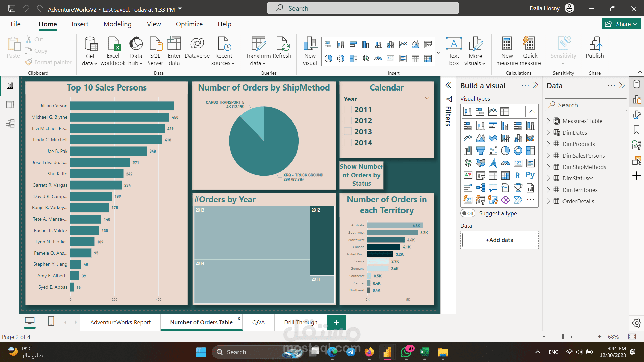The image size is (644, 362).
Task: Open the Modeling ribbon tab
Action: (x=117, y=24)
